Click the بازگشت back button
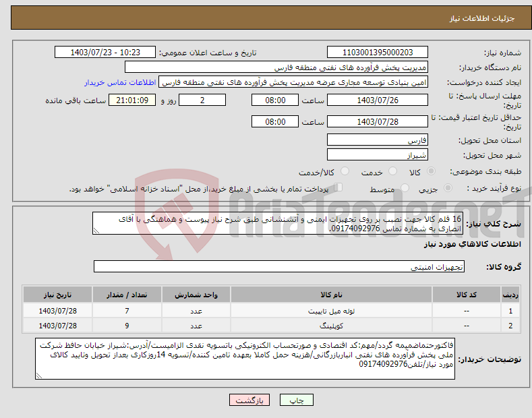Image resolution: width=532 pixels, height=418 pixels. point(249,400)
